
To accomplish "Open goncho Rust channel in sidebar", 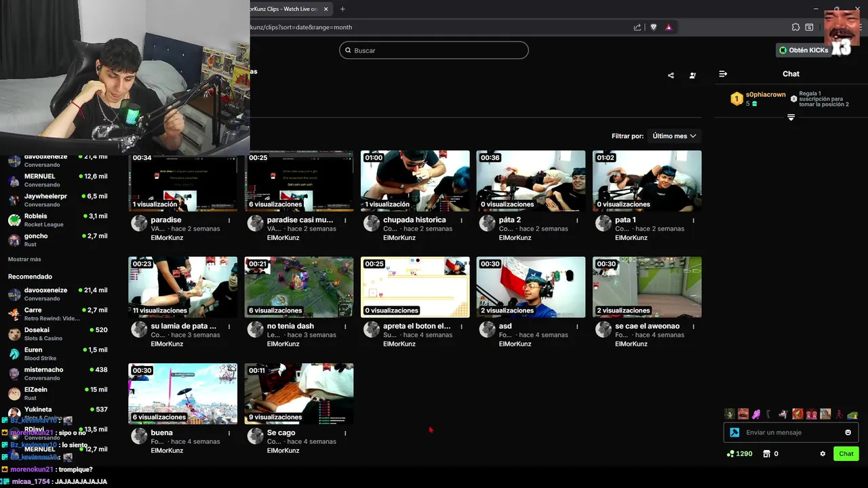I will click(x=58, y=240).
